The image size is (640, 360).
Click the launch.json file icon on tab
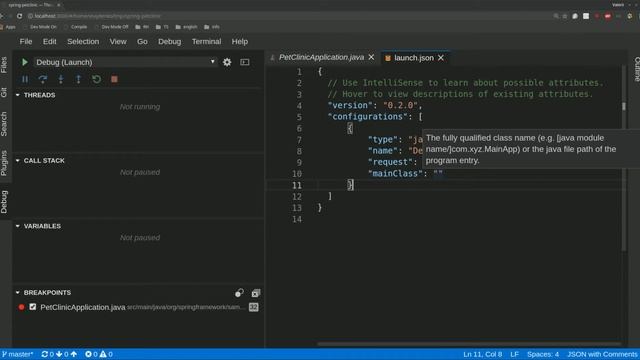coord(388,58)
